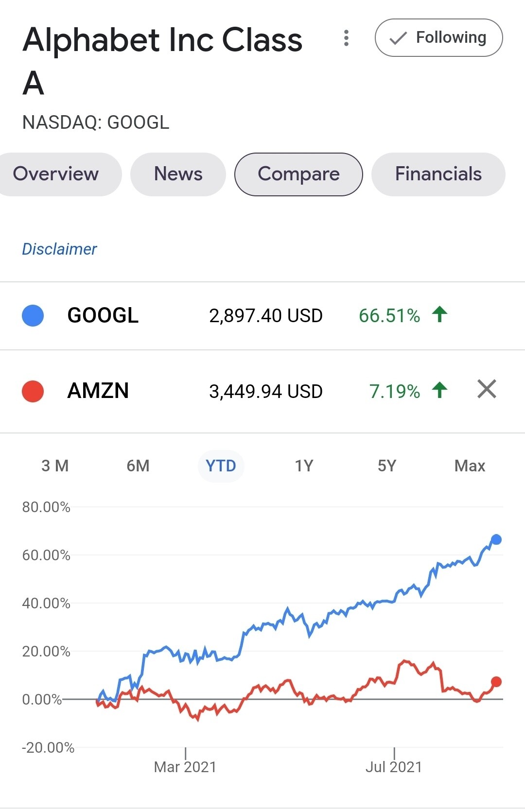This screenshot has width=525, height=812.
Task: Click the checkmark icon in Following button
Action: 399,37
